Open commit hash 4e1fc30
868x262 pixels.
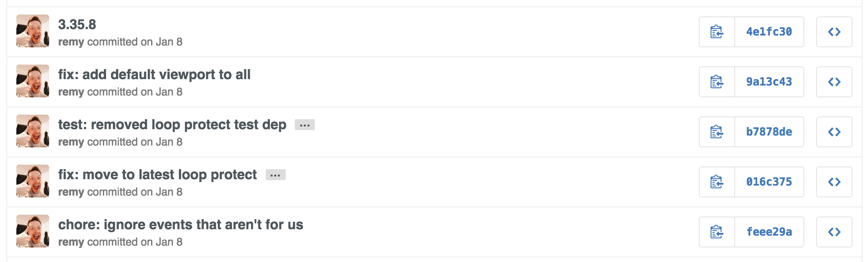(x=769, y=32)
